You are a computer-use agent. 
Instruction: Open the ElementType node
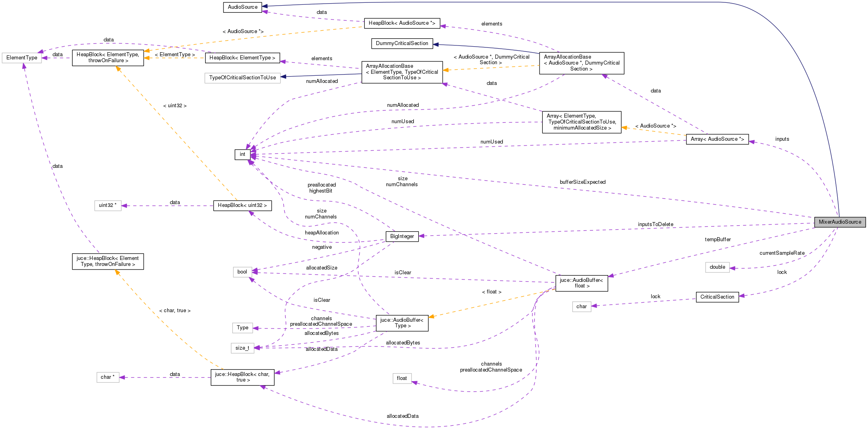pyautogui.click(x=21, y=58)
